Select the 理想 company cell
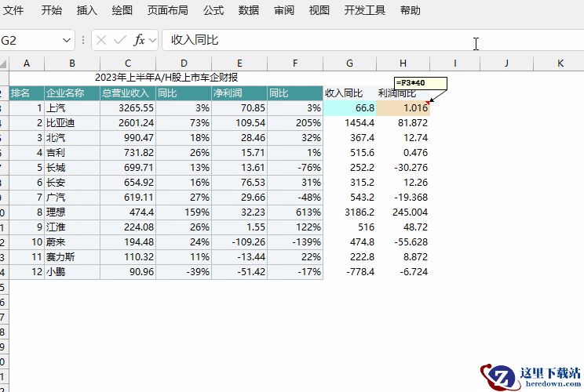584x392 pixels. (72, 212)
